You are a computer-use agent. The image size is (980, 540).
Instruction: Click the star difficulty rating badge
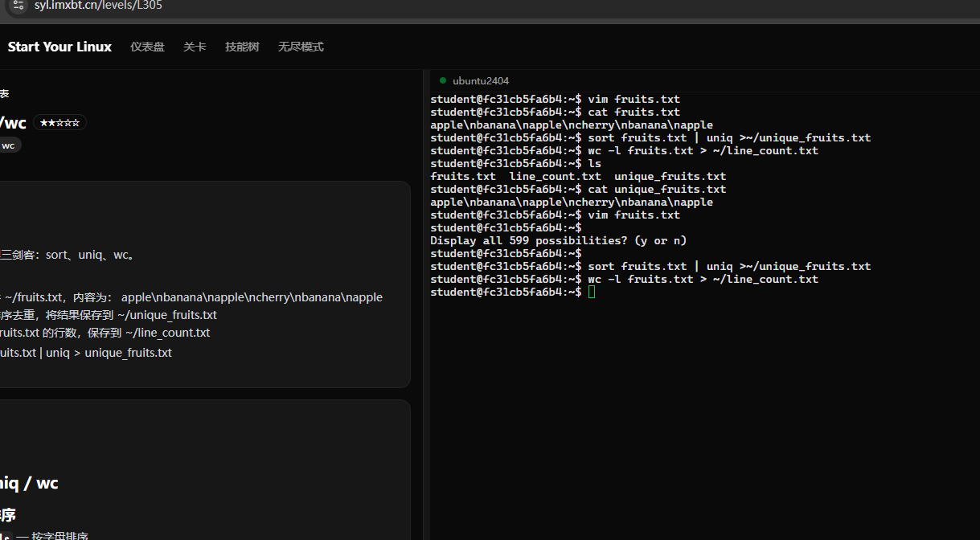coord(59,123)
